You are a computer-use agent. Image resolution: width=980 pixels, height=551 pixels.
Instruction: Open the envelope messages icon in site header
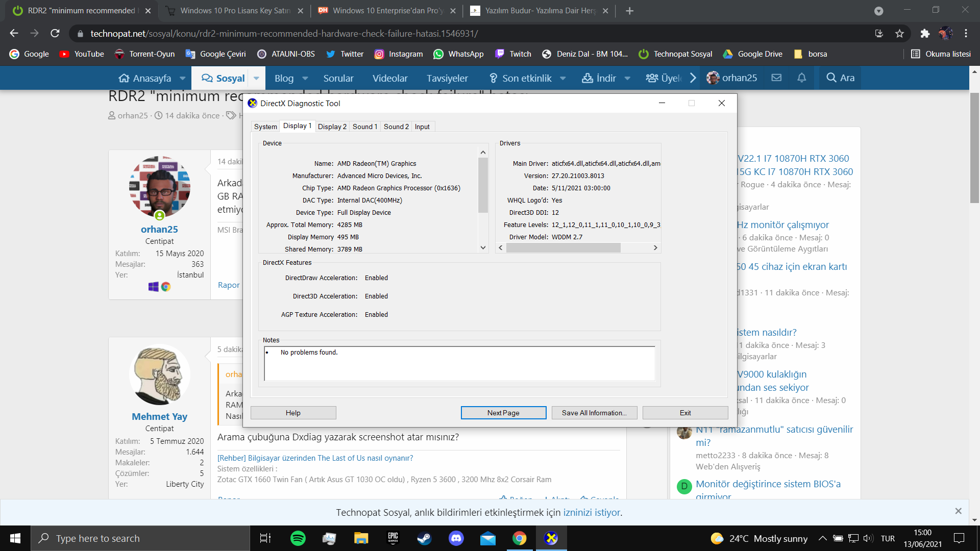[776, 78]
